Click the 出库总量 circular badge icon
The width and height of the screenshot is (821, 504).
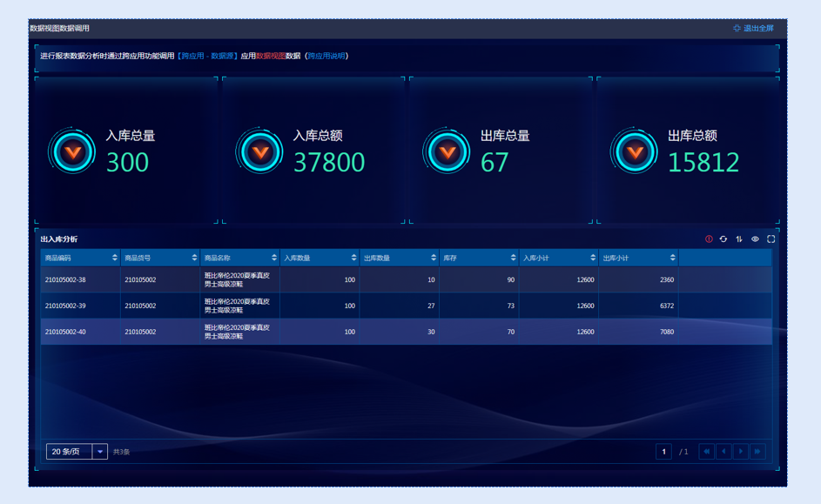(448, 152)
